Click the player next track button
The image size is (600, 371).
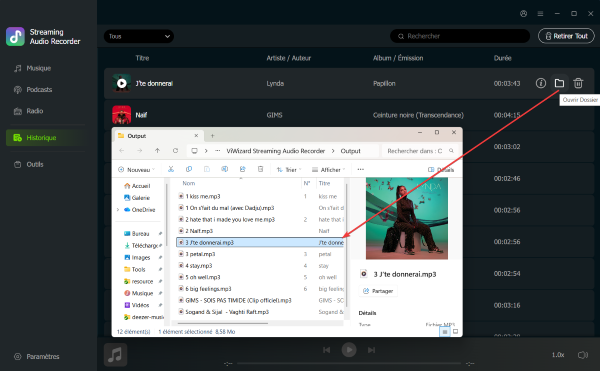tap(371, 350)
